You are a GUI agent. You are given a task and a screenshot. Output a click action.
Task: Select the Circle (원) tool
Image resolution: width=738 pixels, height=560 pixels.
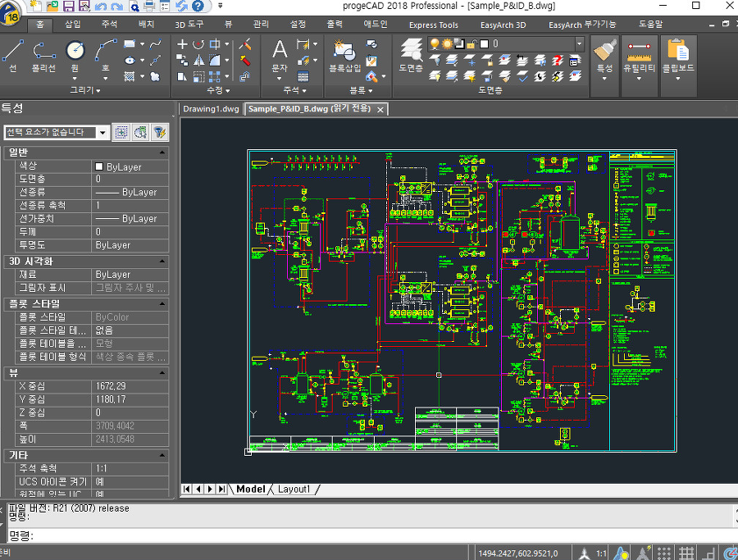[x=75, y=56]
